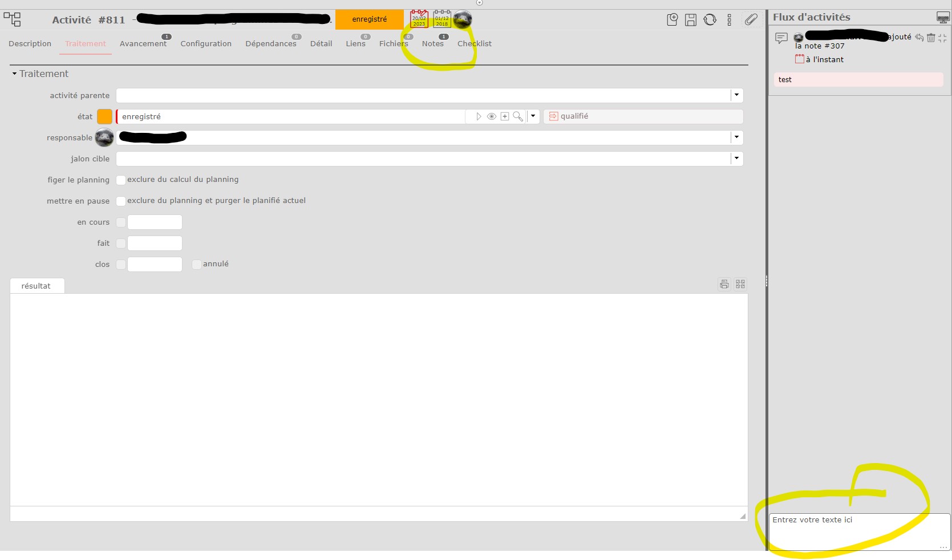Screen dimensions: 952x560
Task: Click the 'à l'instant' timestamp
Action: 825,59
